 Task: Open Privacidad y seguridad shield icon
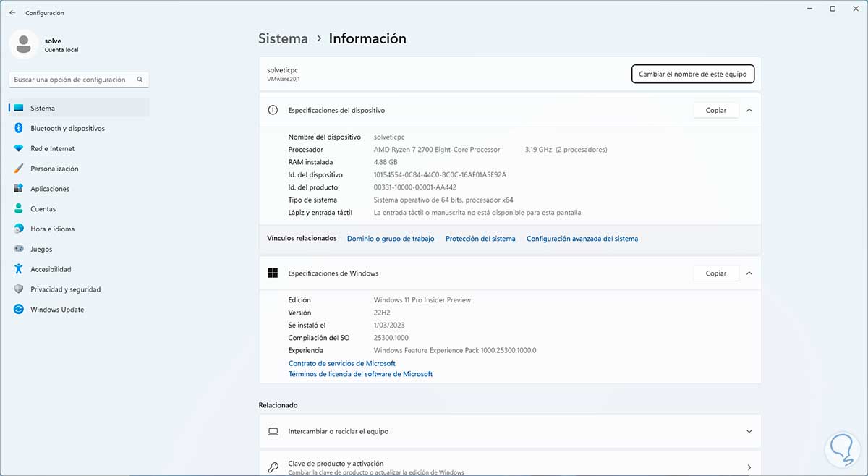[19, 289]
